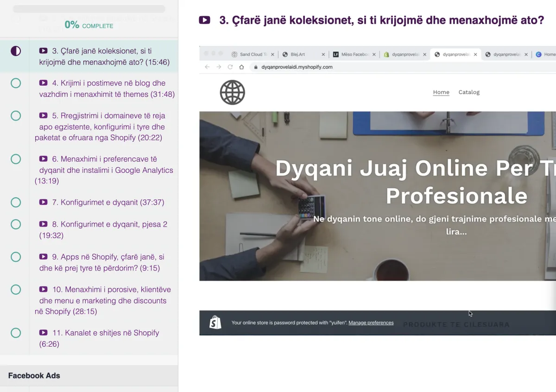Image resolution: width=556 pixels, height=392 pixels.
Task: Open lesson 4 Krijimi i postimeve në blog
Action: pos(89,89)
